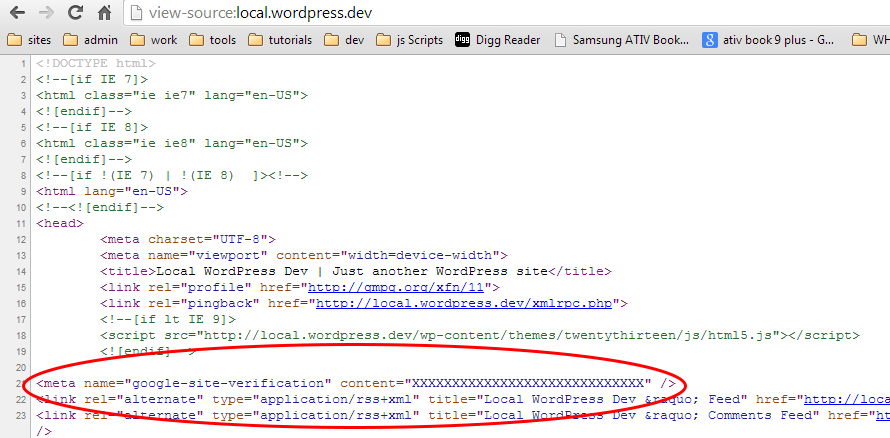The width and height of the screenshot is (890, 438).
Task: Click the google-site-verification meta tag
Action: point(356,383)
